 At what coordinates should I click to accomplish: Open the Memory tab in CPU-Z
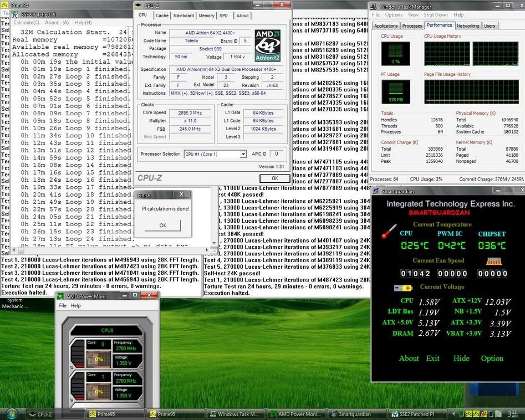pyautogui.click(x=206, y=16)
